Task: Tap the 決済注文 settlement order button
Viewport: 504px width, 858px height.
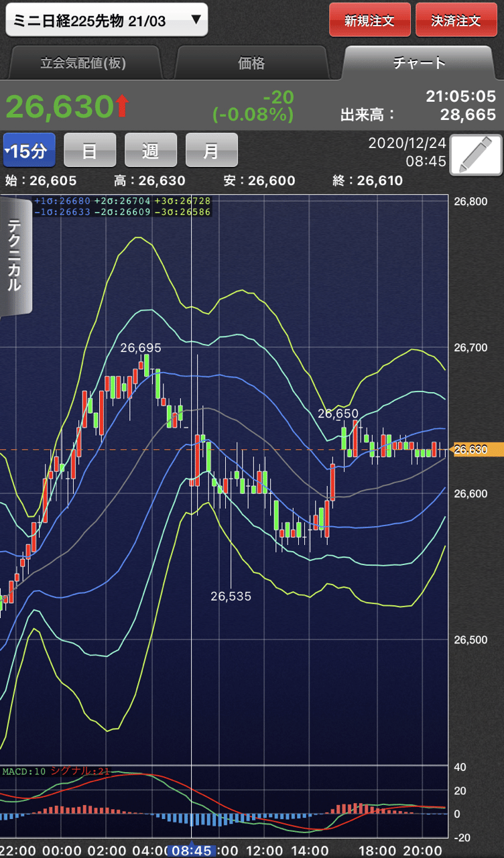Action: (x=456, y=20)
